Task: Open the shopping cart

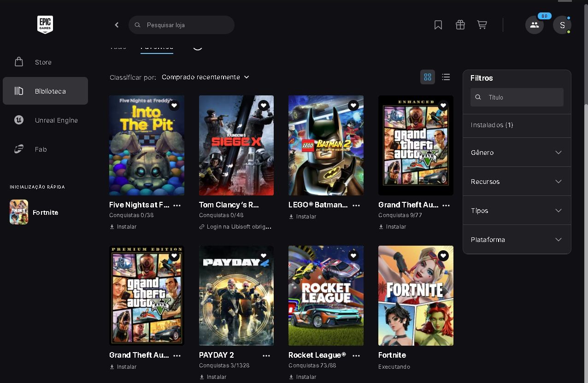Action: click(x=482, y=25)
